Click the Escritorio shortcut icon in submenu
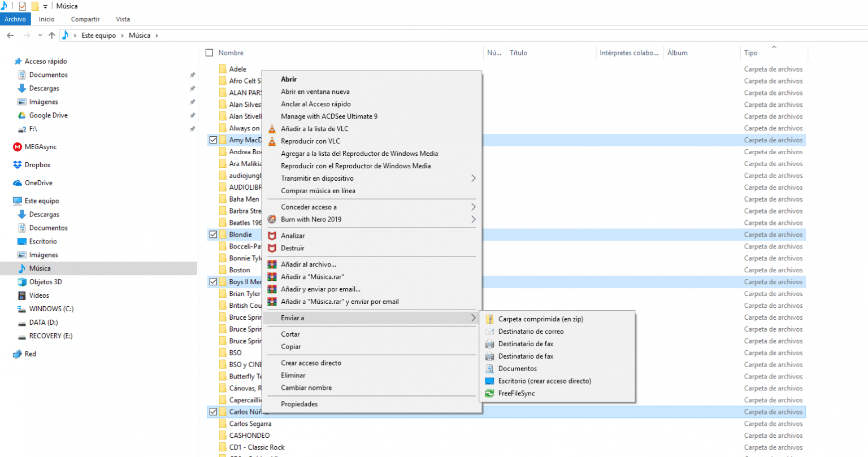The height and width of the screenshot is (457, 868). click(489, 381)
